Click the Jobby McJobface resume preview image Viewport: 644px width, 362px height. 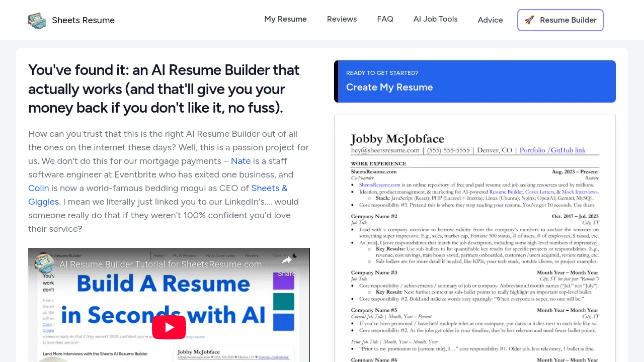[475, 238]
